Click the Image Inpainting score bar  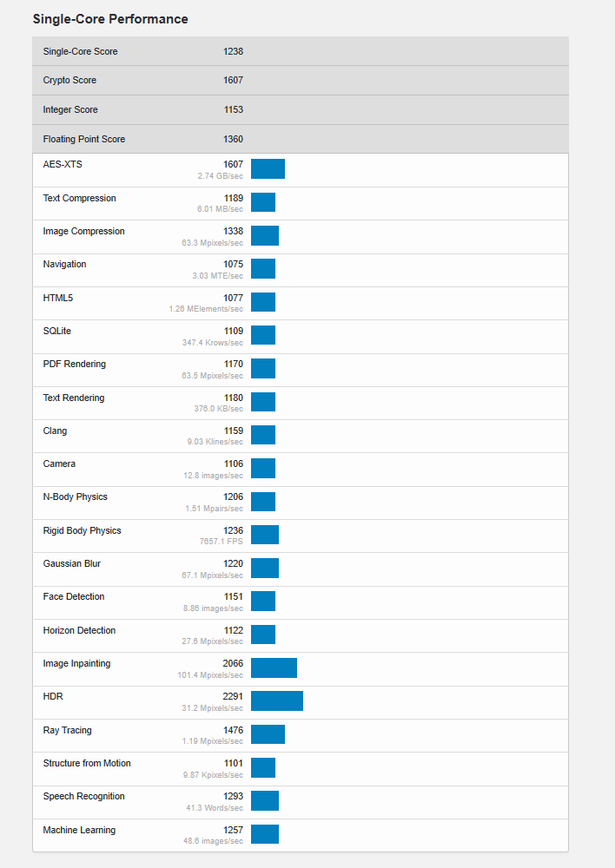click(274, 667)
